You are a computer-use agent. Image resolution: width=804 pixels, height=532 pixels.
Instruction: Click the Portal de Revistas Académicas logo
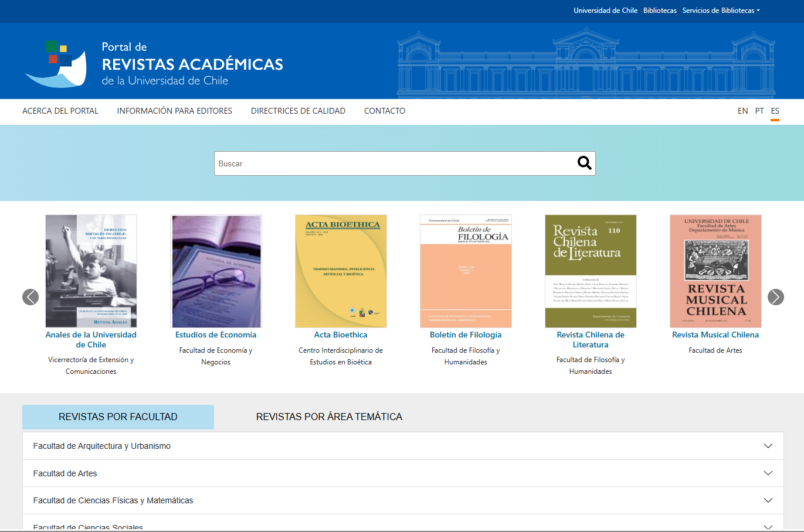154,64
